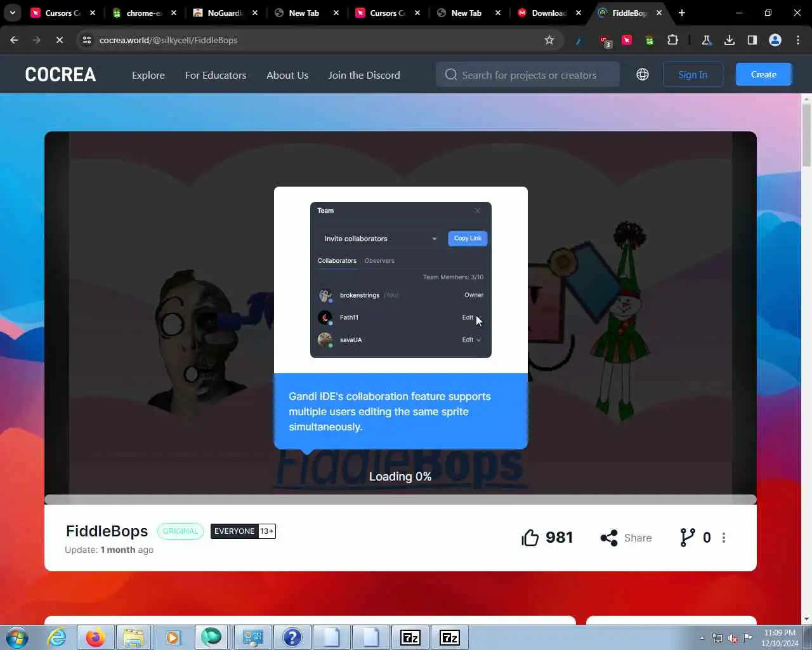Switch to the first Cursors tab
Image resolution: width=812 pixels, height=650 pixels.
pyautogui.click(x=63, y=13)
